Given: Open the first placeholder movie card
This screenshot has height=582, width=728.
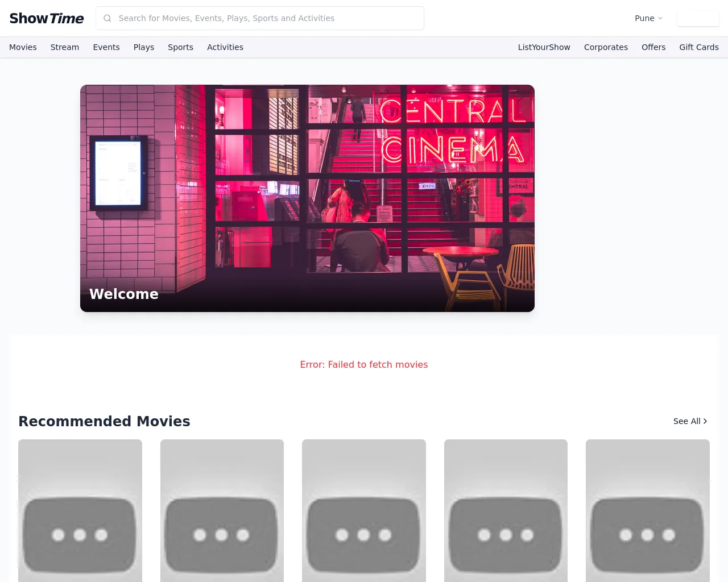Looking at the screenshot, I should coord(80,510).
